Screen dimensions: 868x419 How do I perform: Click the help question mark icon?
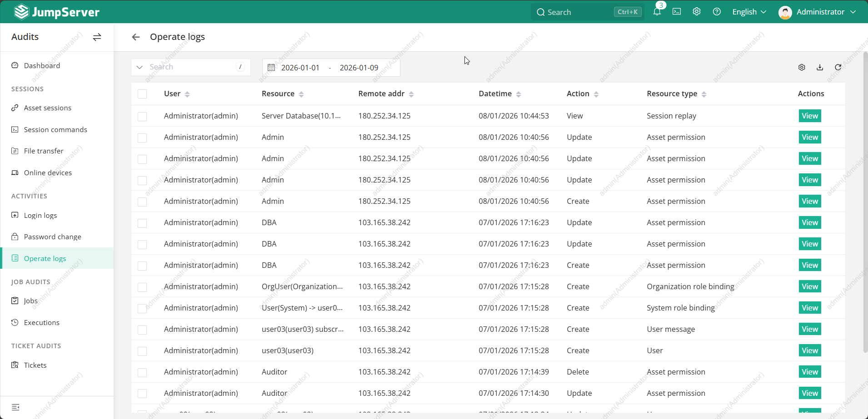[x=717, y=12]
